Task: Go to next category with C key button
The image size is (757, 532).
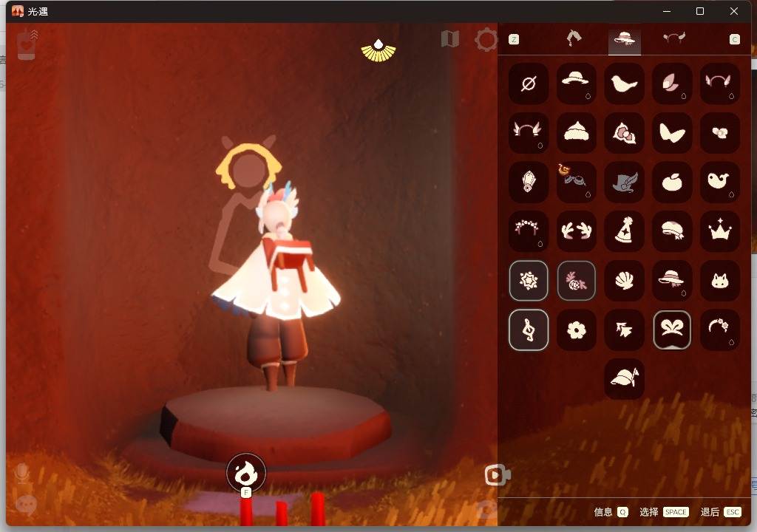Action: tap(734, 40)
